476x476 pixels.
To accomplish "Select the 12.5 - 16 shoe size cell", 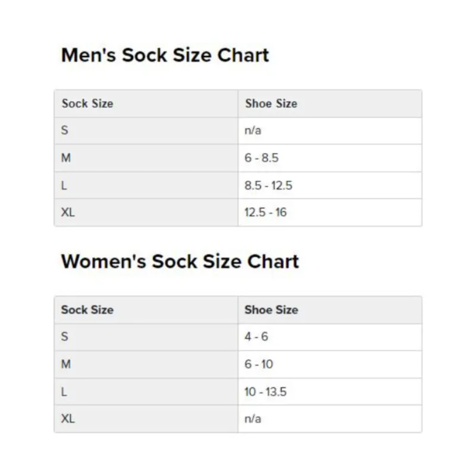I will click(x=265, y=212).
